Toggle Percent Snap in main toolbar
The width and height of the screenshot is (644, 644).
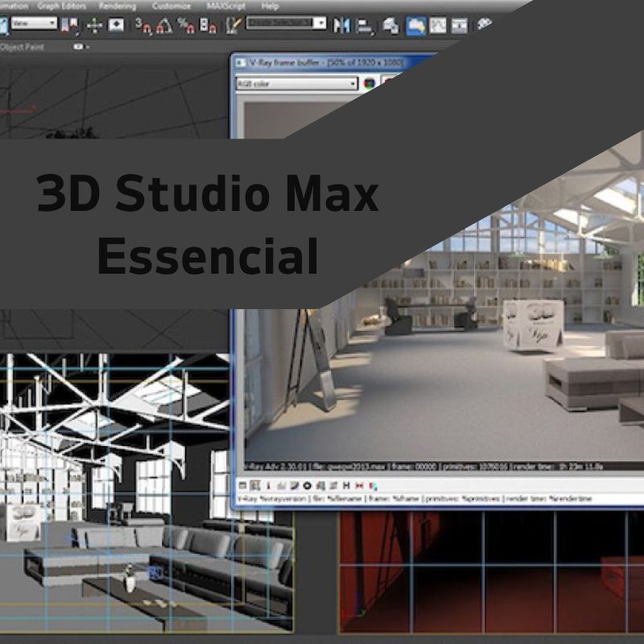click(186, 25)
